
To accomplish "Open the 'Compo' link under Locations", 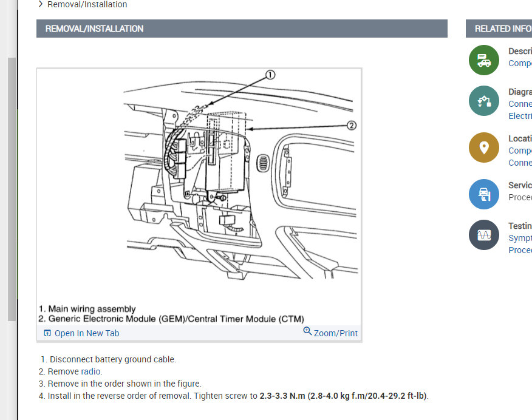I will (x=520, y=151).
